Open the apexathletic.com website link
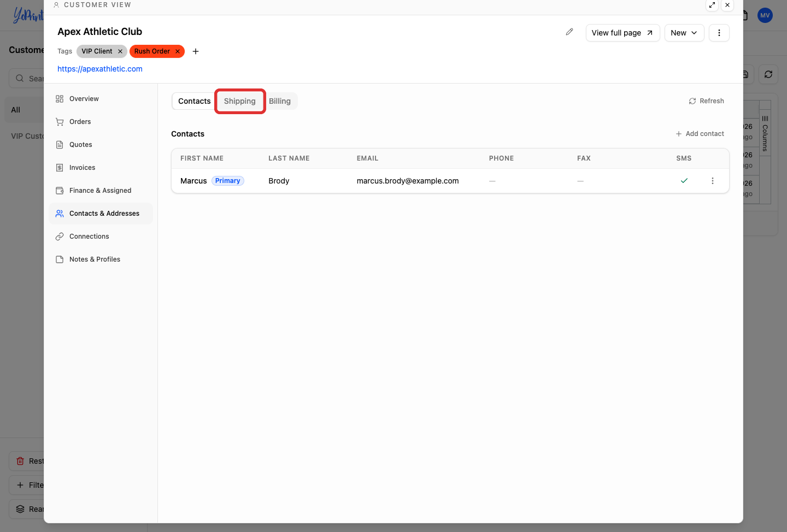Screen dimensions: 787x532 (x=100, y=69)
